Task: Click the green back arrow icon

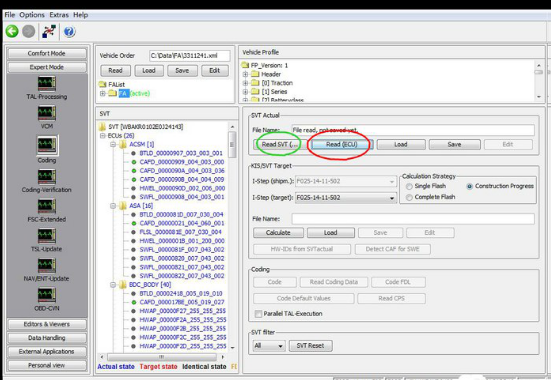Action: coord(12,31)
